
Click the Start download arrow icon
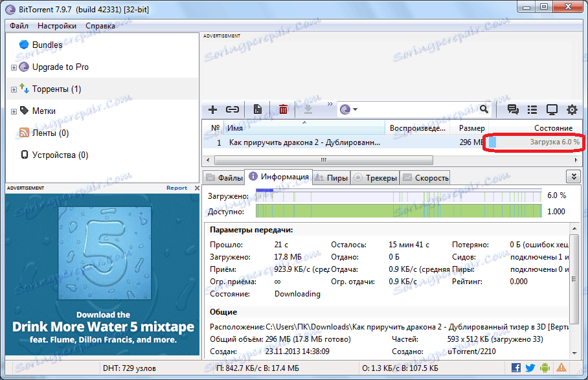(x=308, y=109)
